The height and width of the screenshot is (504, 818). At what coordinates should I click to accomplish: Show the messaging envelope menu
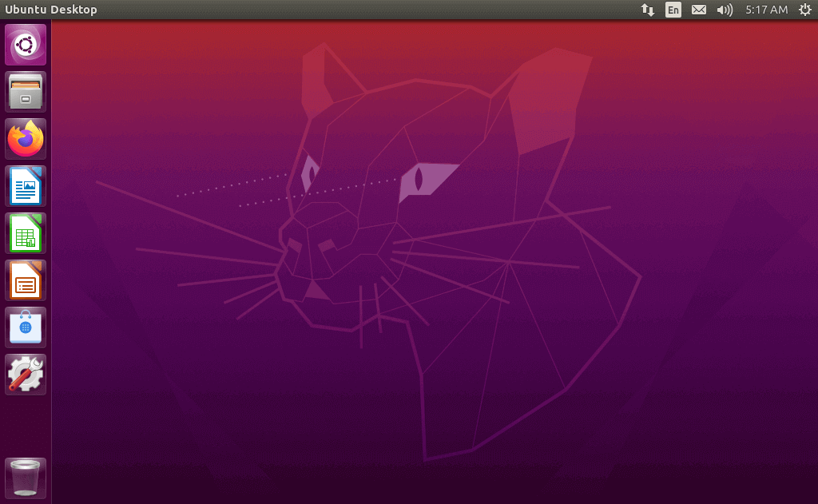699,10
